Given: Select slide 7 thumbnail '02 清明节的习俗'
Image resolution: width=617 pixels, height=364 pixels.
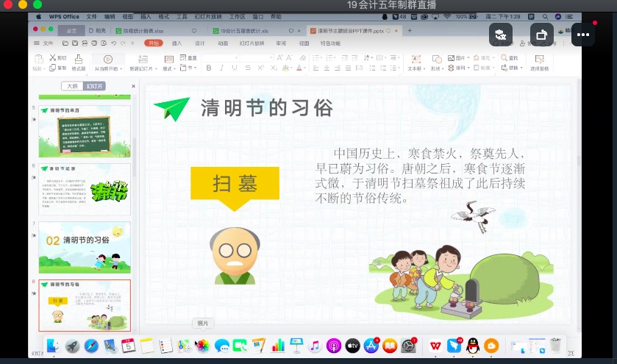Looking at the screenshot, I should (85, 247).
